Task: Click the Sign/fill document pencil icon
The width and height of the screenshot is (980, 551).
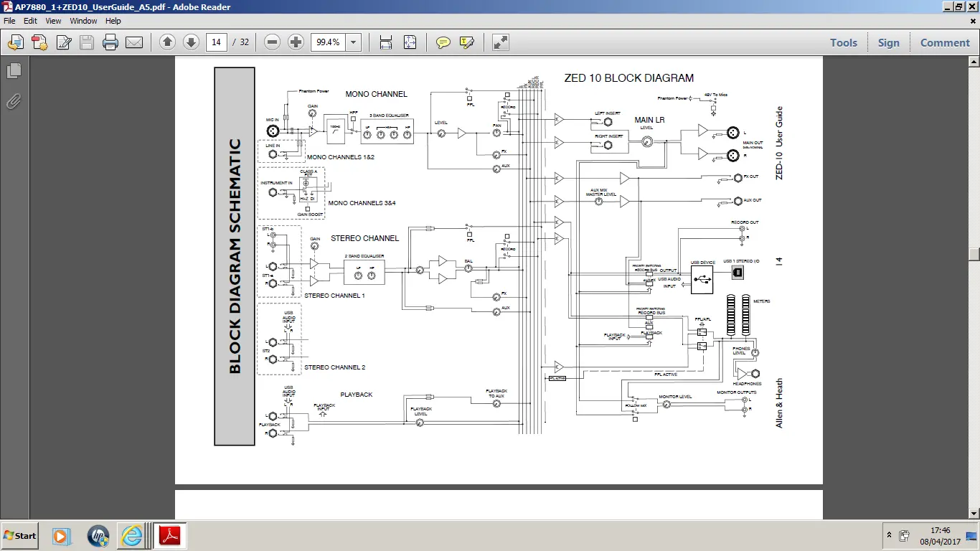Action: pyautogui.click(x=63, y=42)
